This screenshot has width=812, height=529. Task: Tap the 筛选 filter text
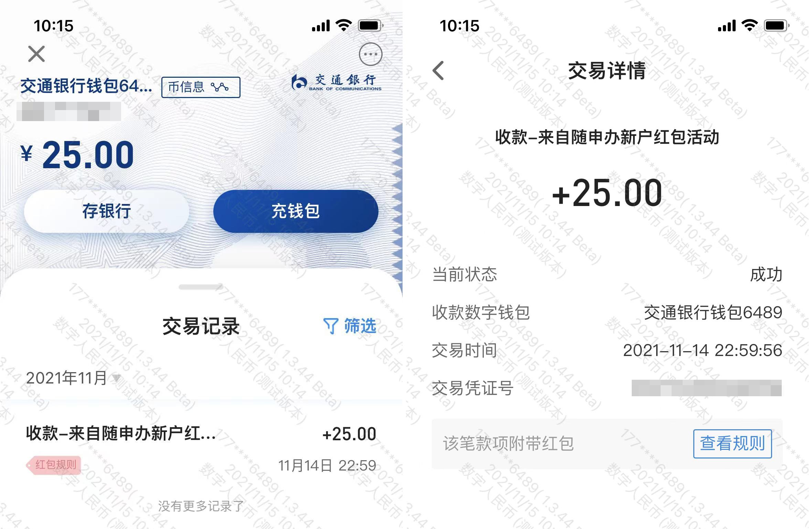click(360, 326)
